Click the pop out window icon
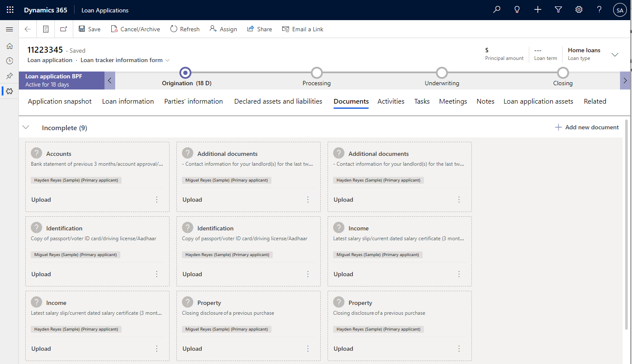Viewport: 632px width, 364px height. [63, 29]
